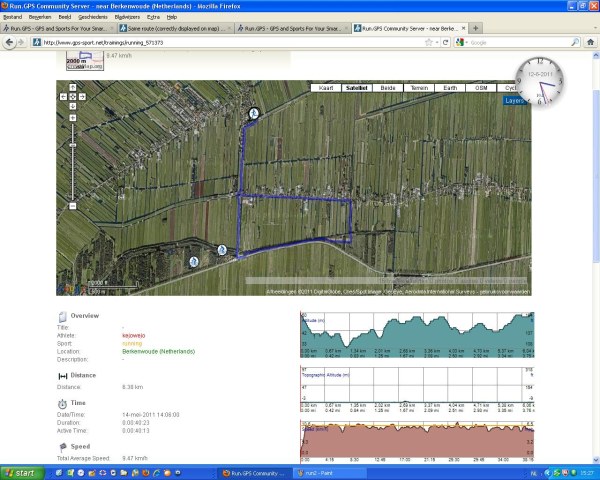Image resolution: width=600 pixels, height=480 pixels.
Task: Open the Bladwijzers menu
Action: point(129,17)
